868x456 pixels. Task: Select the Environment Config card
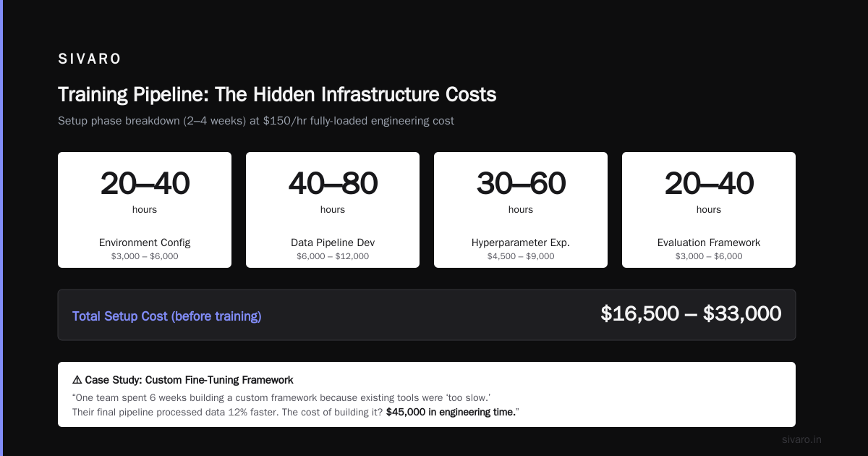pos(145,210)
